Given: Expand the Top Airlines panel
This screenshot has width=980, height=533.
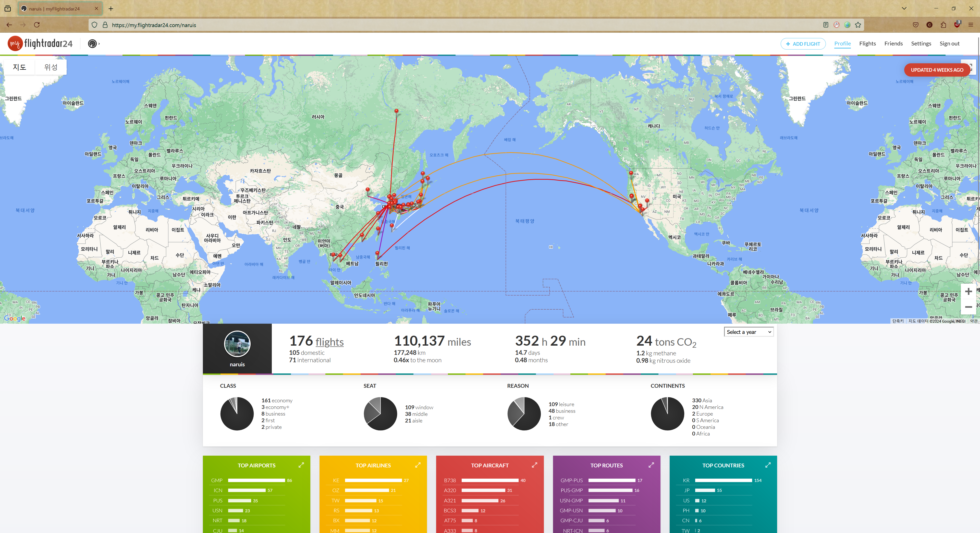Looking at the screenshot, I should tap(418, 465).
